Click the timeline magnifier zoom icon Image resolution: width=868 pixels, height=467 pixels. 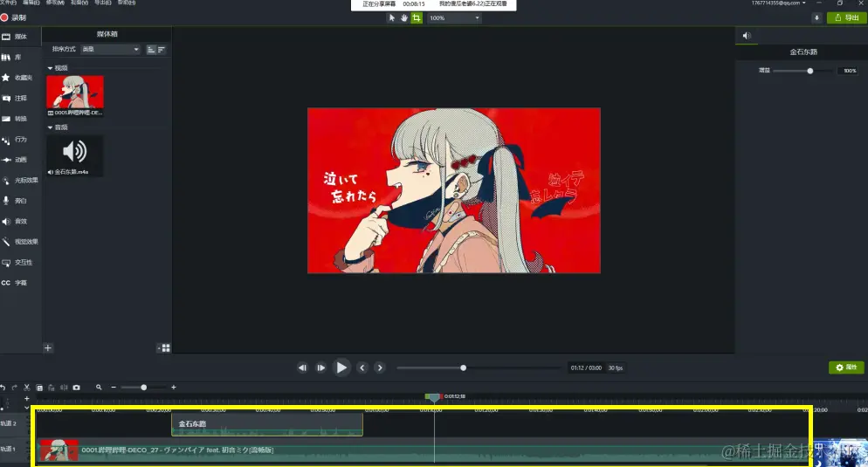click(x=99, y=388)
